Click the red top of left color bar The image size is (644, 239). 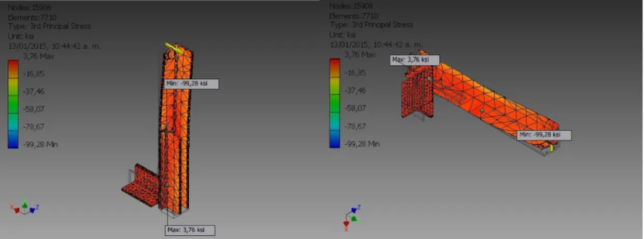[13, 64]
